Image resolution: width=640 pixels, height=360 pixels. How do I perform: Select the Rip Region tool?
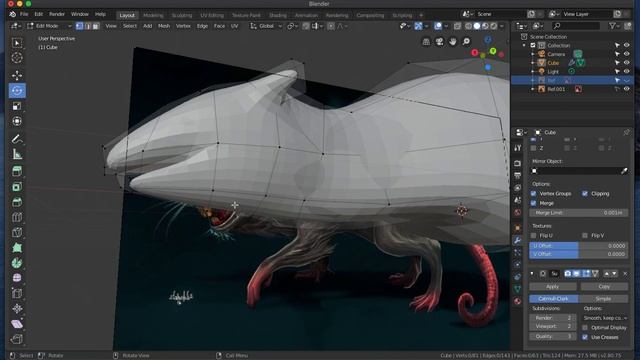(17, 339)
